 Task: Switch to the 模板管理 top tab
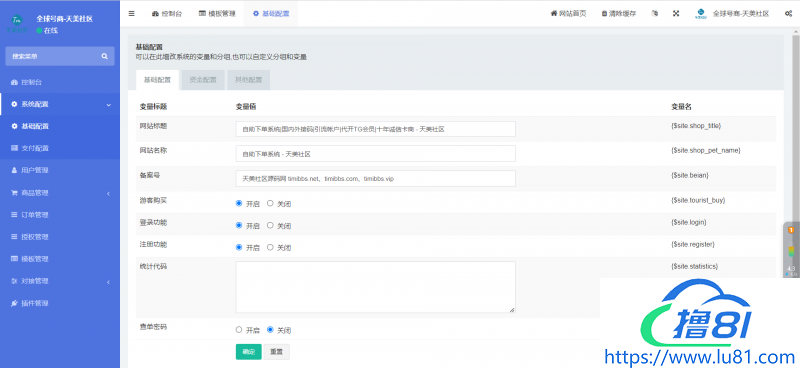point(217,14)
